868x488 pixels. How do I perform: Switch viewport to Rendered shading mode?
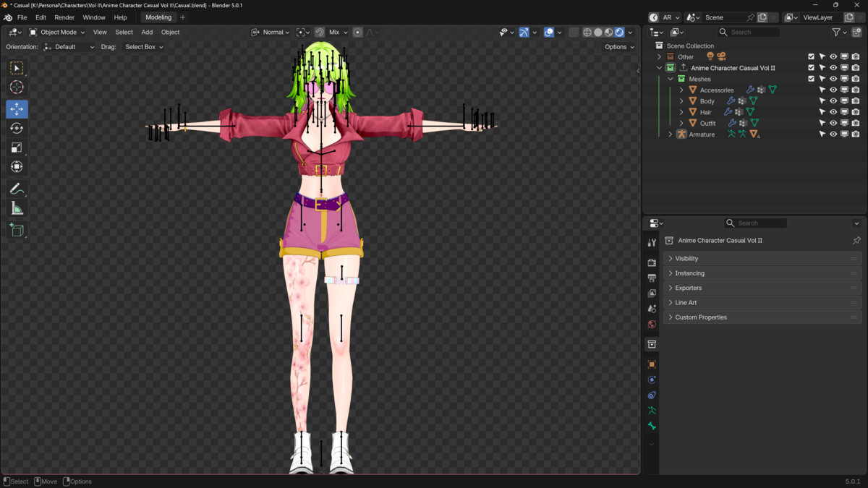coord(619,32)
